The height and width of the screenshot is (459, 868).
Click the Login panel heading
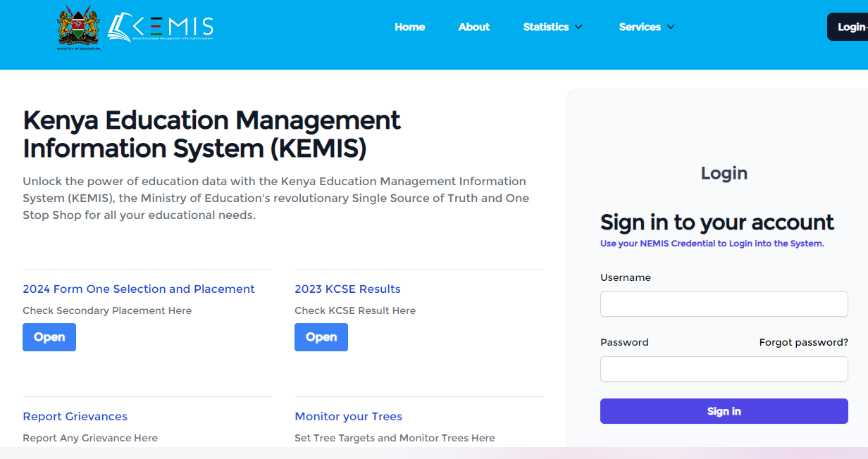724,172
